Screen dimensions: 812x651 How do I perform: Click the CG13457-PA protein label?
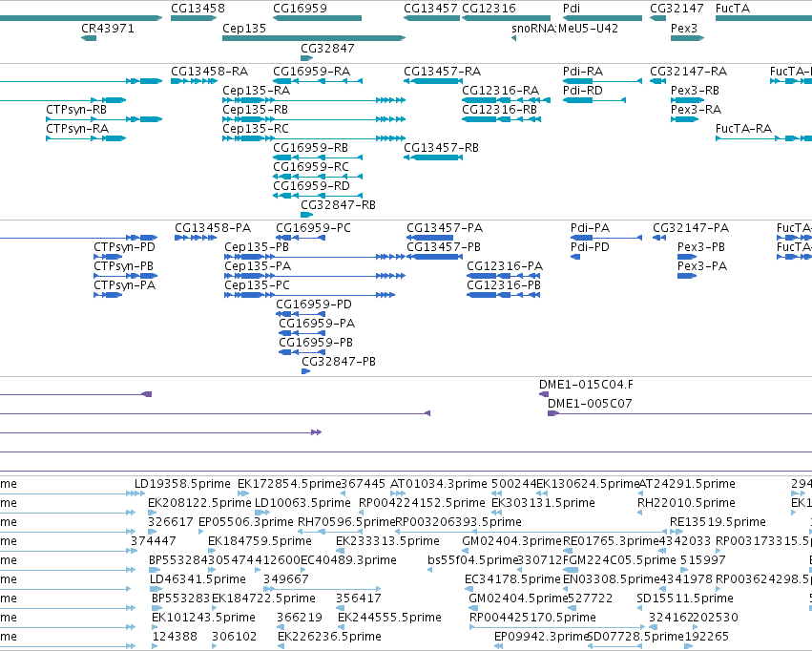(x=445, y=228)
